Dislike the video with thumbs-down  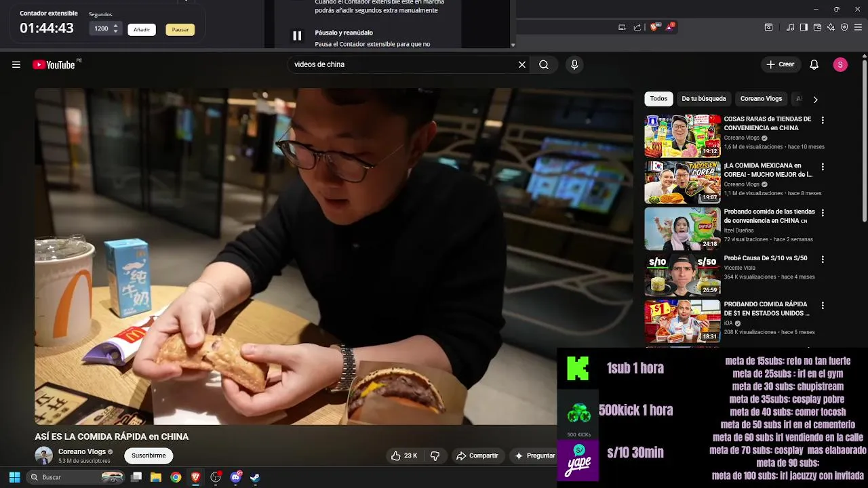(x=435, y=455)
